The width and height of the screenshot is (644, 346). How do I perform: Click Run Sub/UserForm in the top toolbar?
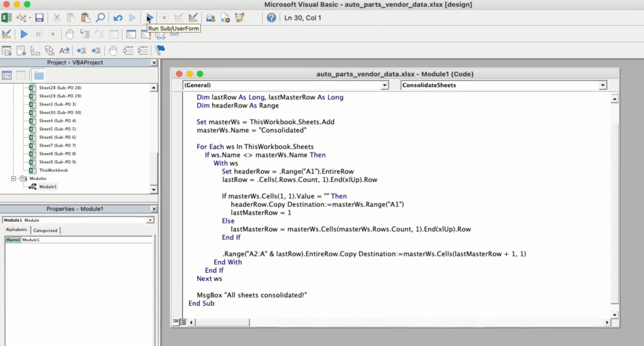tap(149, 18)
